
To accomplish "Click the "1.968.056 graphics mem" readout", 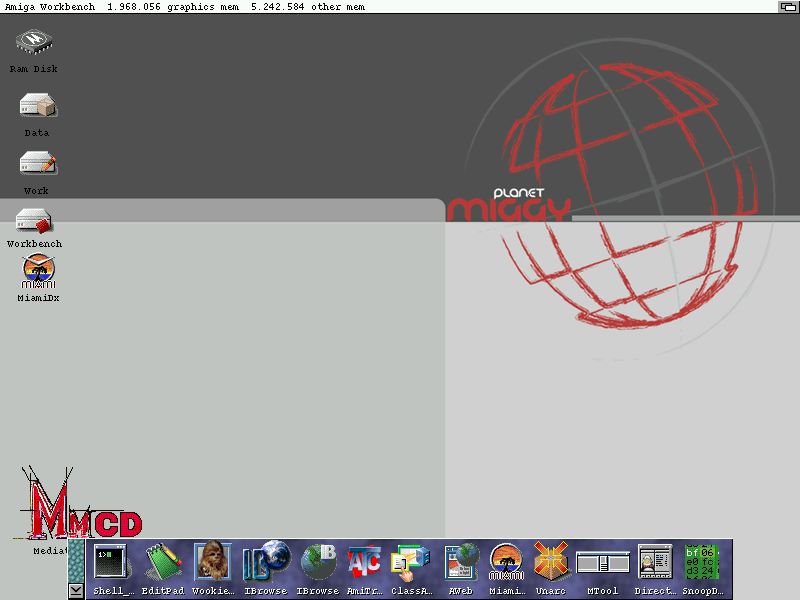I will coord(173,7).
